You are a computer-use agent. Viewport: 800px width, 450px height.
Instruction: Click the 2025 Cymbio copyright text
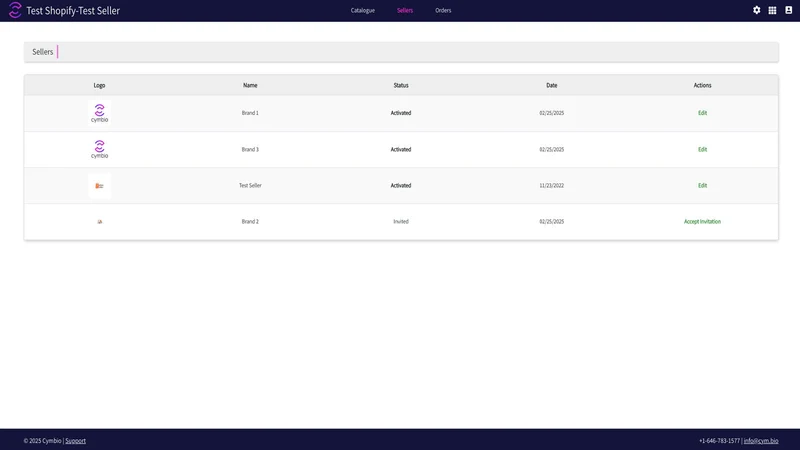(42, 441)
